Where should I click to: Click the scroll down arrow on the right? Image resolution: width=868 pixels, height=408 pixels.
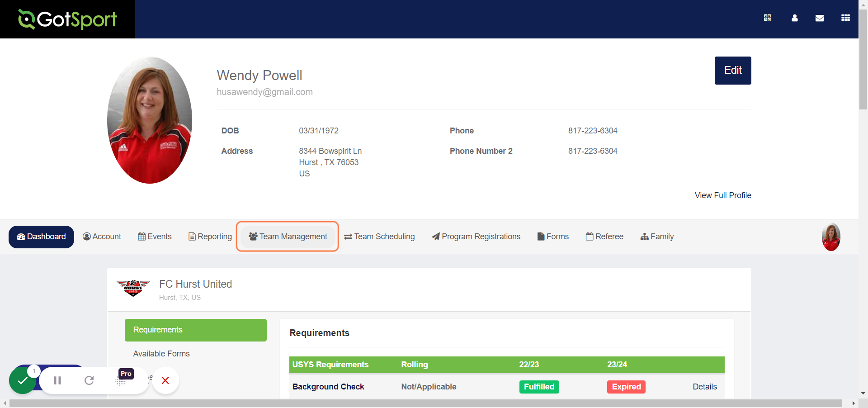863,394
